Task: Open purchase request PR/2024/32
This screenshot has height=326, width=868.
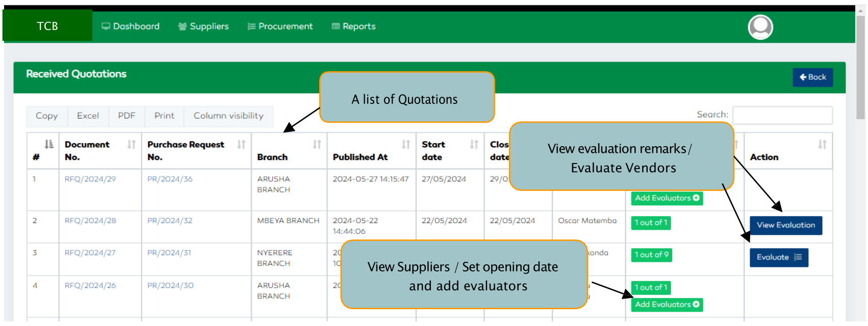Action: pos(170,221)
